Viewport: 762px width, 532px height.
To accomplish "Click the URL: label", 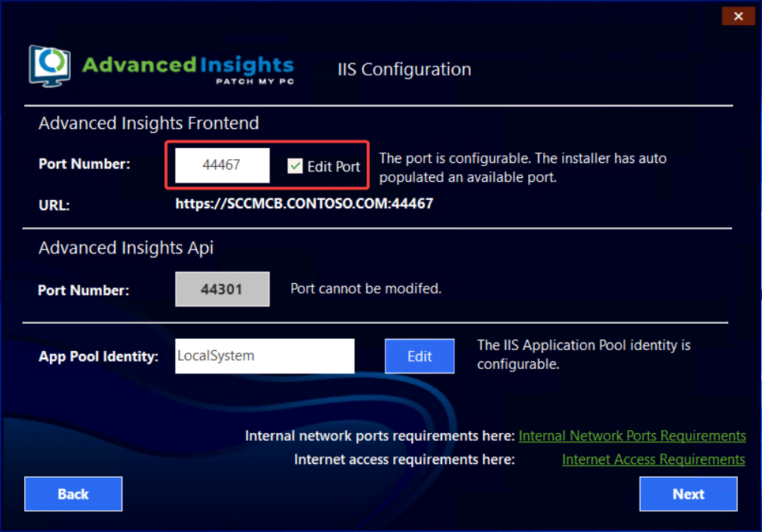I will pyautogui.click(x=54, y=204).
